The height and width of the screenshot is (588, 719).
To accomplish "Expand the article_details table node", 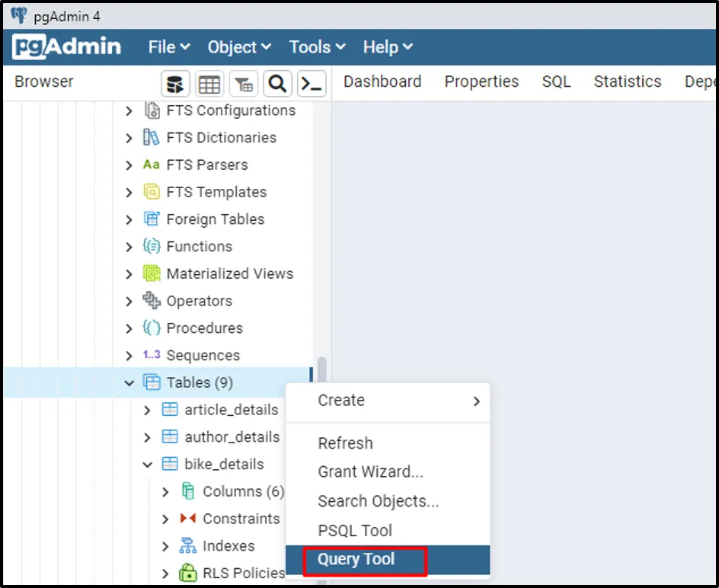I will (x=148, y=411).
